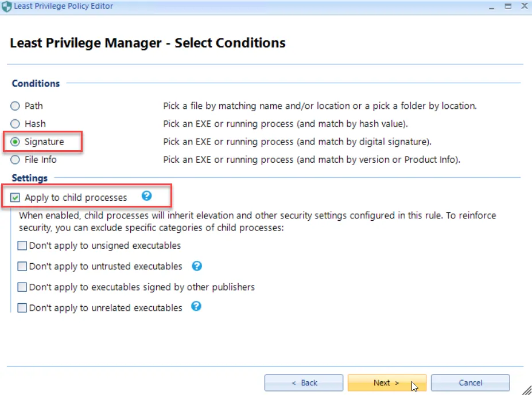The width and height of the screenshot is (532, 395).
Task: Select the Signature condition
Action: pos(14,142)
